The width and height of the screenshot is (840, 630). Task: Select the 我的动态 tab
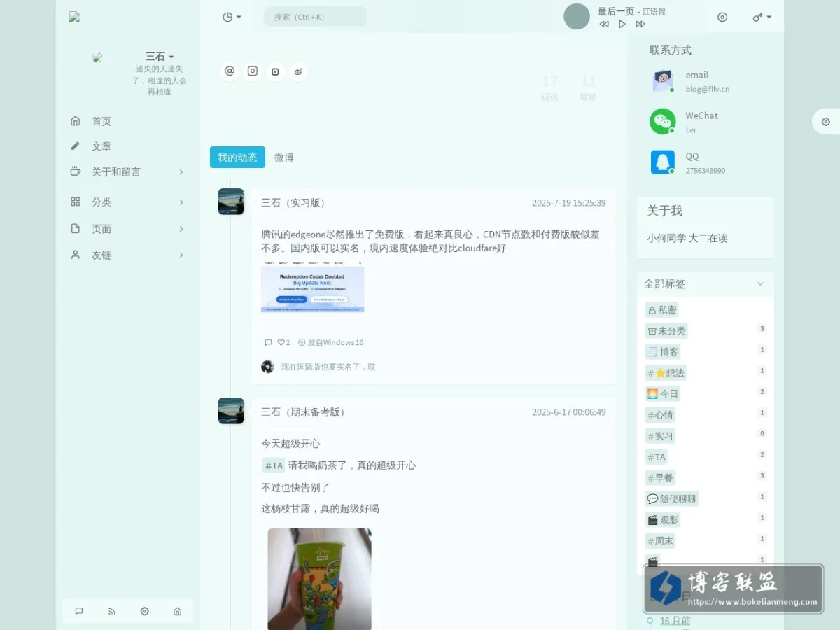tap(237, 157)
